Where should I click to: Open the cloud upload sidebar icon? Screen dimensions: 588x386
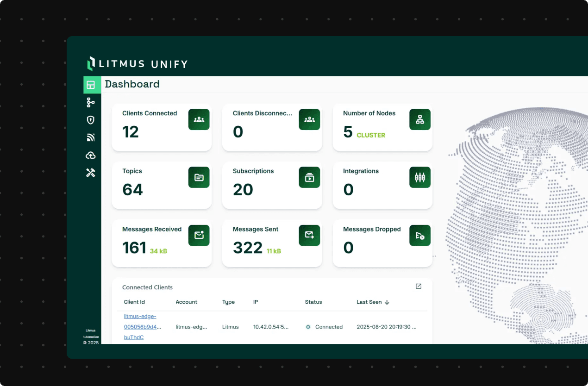coord(91,155)
